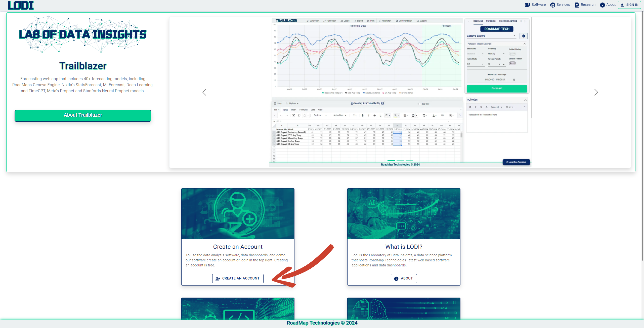Toggle SF Avg Temp legend entry
This screenshot has width=644, height=328.
click(406, 93)
